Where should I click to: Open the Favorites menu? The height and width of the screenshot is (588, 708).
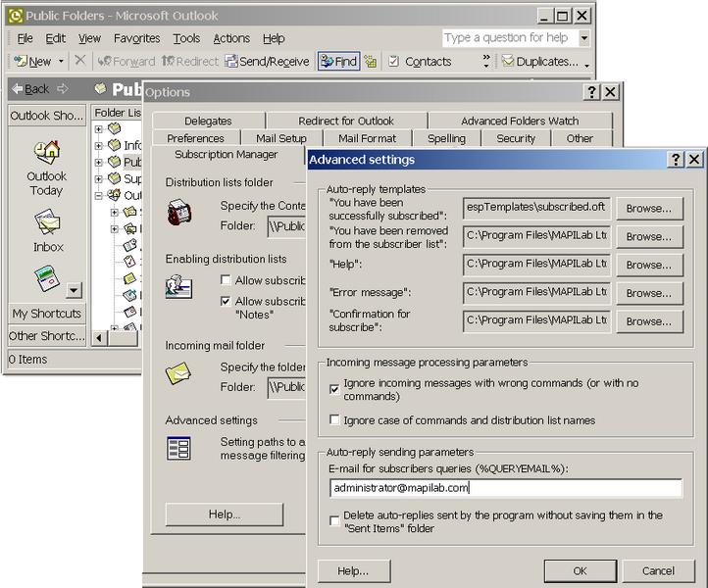[x=137, y=38]
